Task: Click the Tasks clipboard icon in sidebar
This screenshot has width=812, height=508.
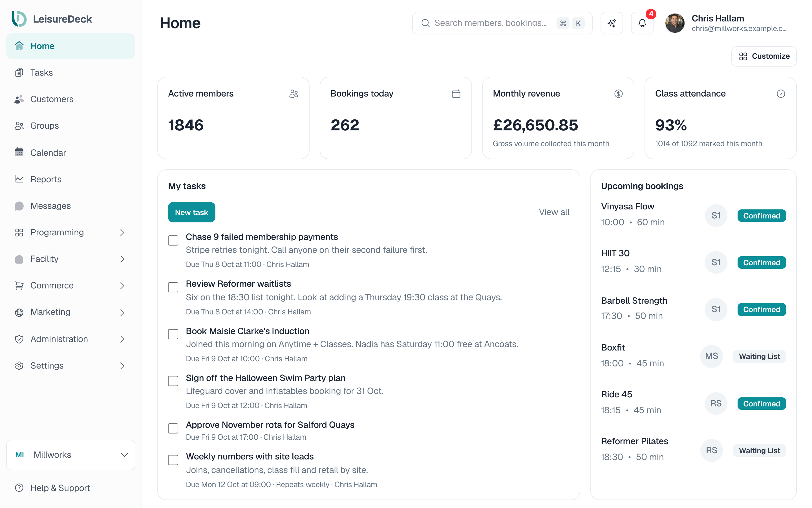Action: pos(19,73)
